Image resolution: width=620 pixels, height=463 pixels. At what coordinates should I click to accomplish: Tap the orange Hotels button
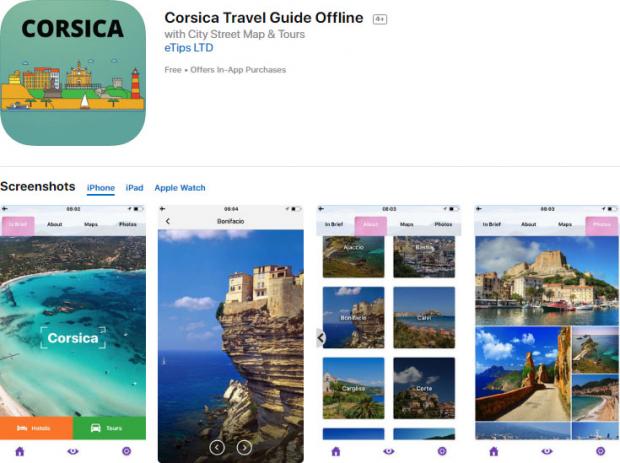pyautogui.click(x=36, y=428)
